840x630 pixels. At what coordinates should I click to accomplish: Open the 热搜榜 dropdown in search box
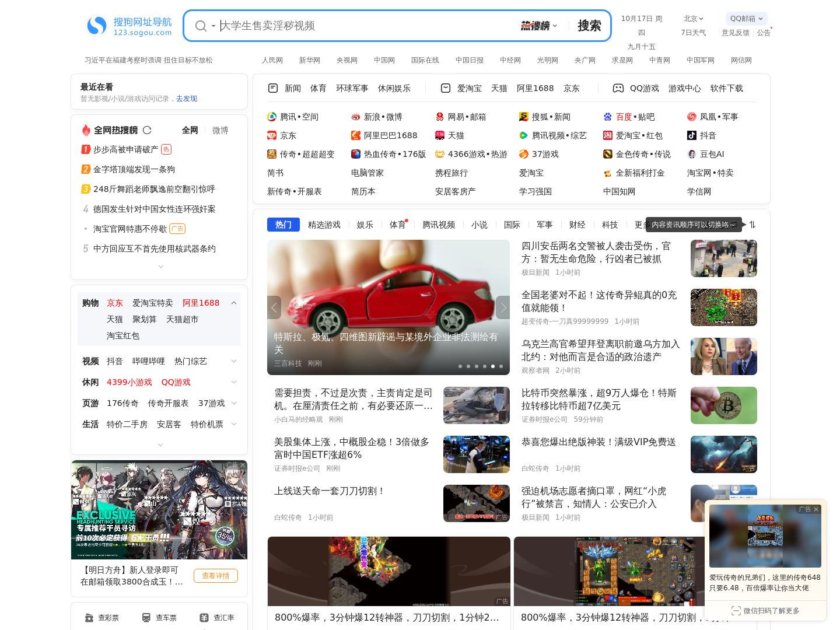coord(539,26)
